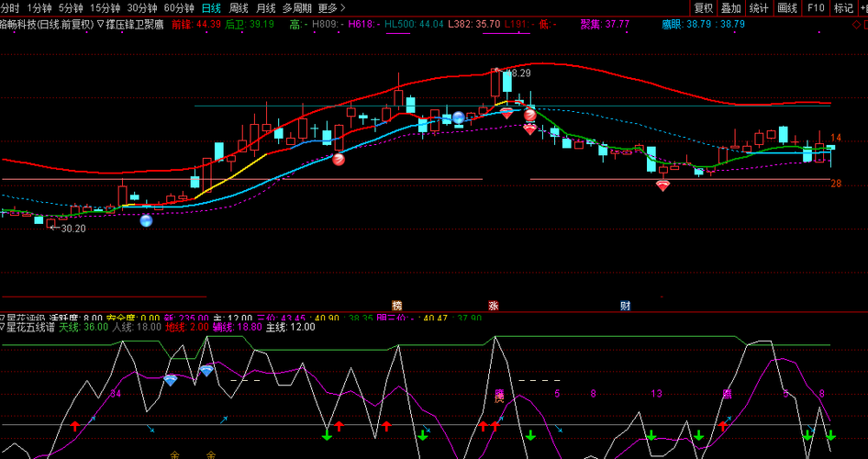This screenshot has height=459, width=868.
Task: Click the 主线: 12.00 value
Action: [x=291, y=327]
